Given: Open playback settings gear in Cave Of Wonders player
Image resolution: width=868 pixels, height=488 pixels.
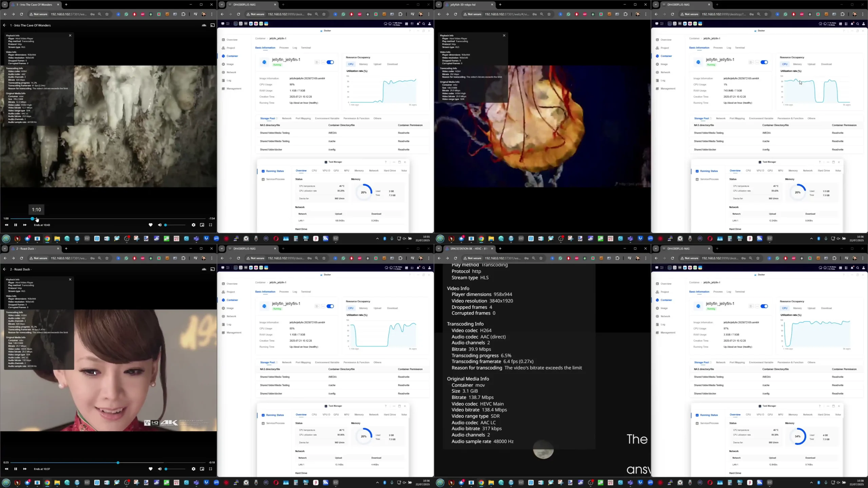Looking at the screenshot, I should (x=194, y=225).
